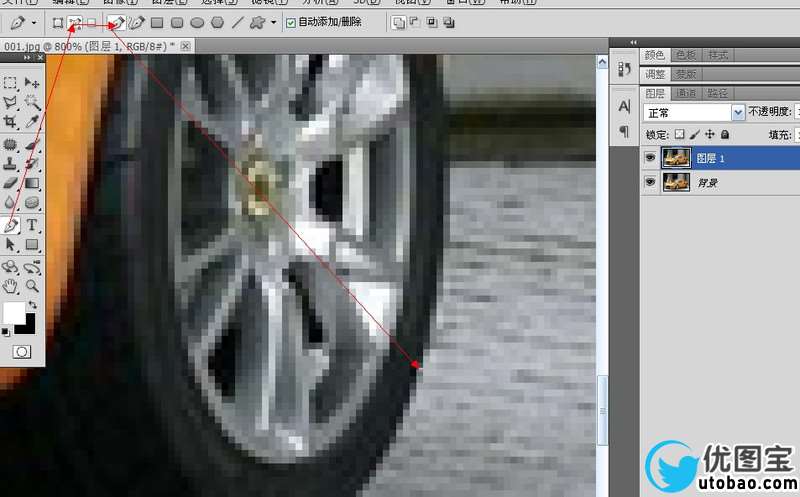Image resolution: width=800 pixels, height=497 pixels.
Task: Select Eraser tool
Action: click(10, 183)
